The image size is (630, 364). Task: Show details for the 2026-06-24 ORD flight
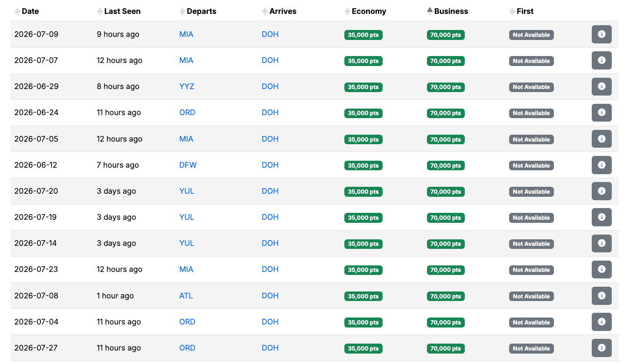601,113
